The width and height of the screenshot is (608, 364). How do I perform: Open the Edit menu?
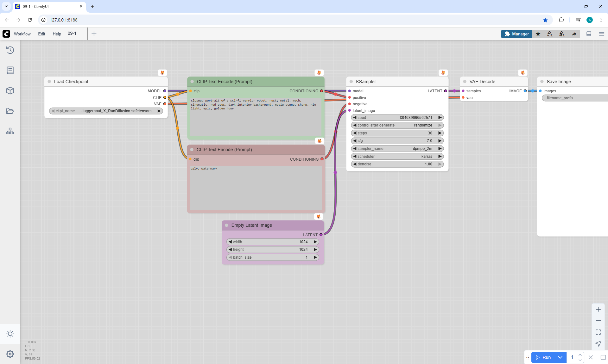pyautogui.click(x=41, y=34)
